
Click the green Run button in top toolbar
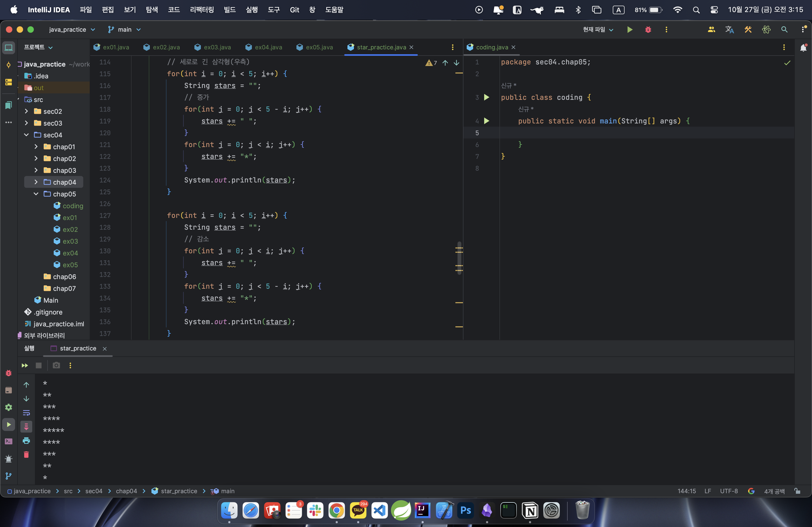coord(629,30)
